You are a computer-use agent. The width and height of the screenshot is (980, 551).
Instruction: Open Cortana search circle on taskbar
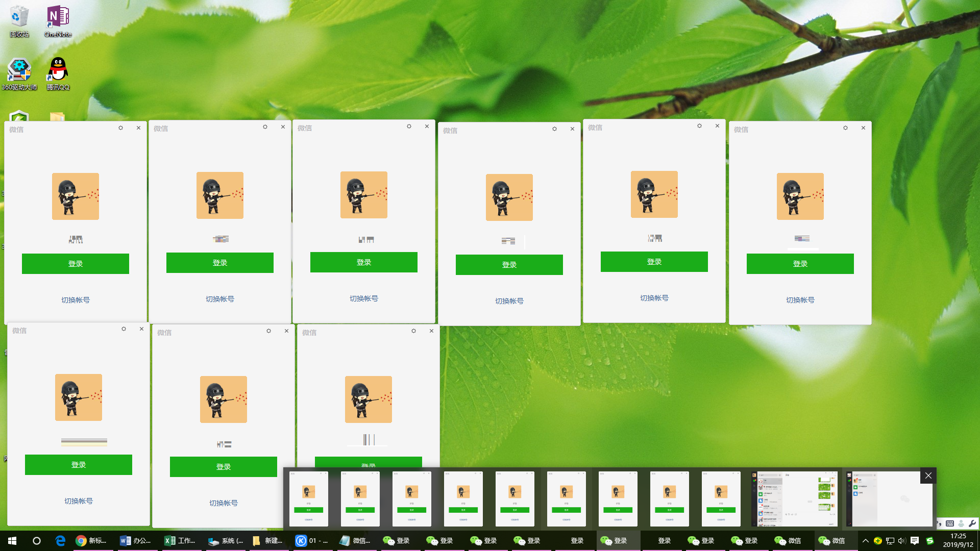(37, 541)
